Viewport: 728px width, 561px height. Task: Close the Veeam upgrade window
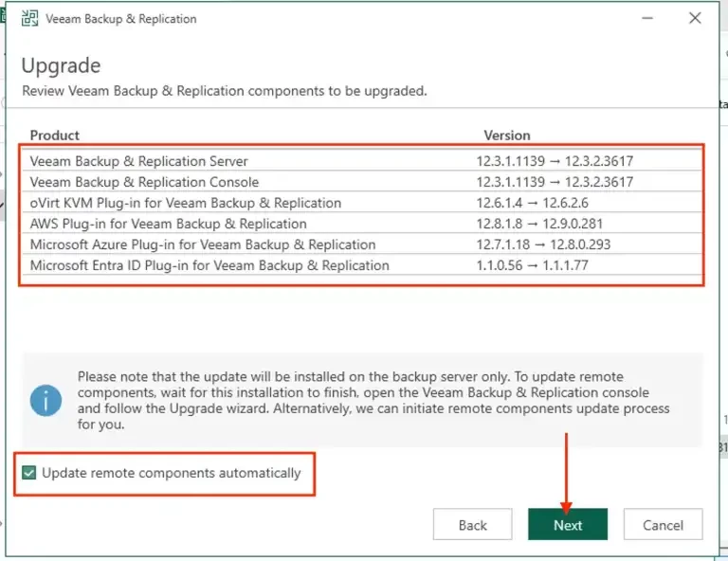click(x=695, y=18)
